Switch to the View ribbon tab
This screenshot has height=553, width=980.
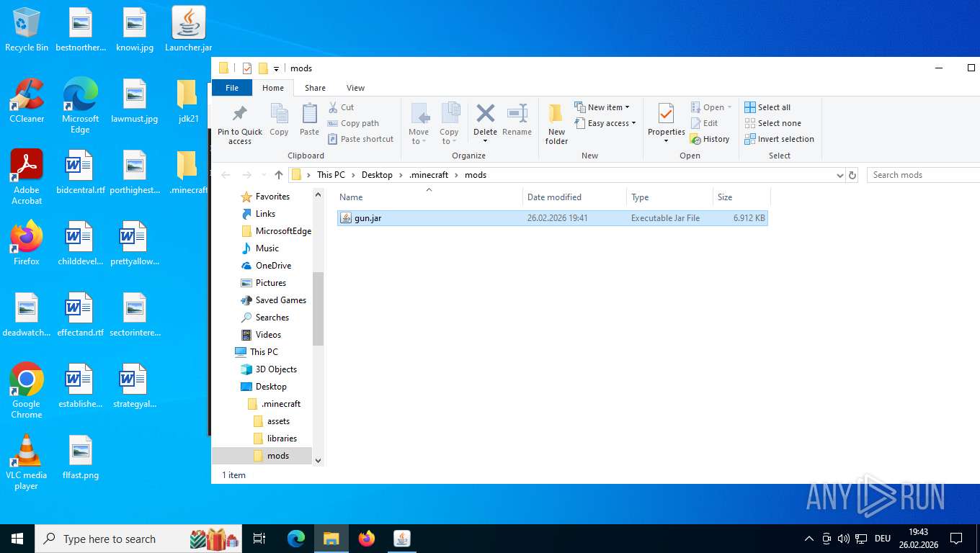355,88
